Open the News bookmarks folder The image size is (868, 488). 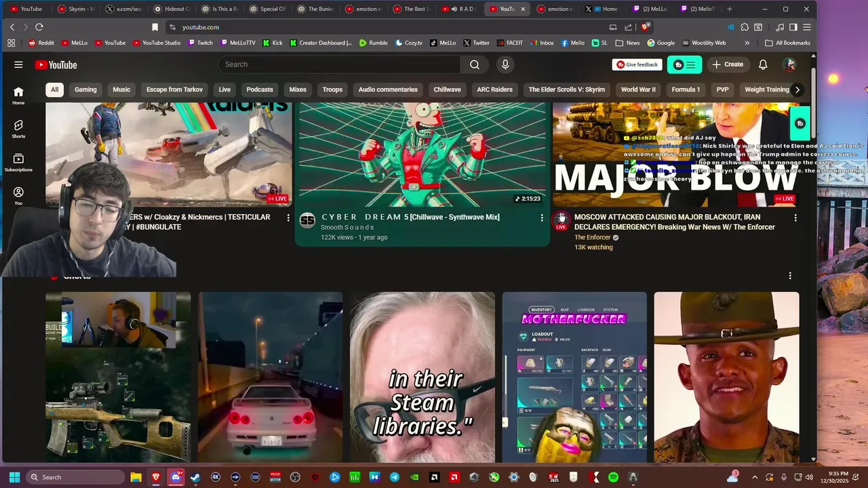pos(627,43)
